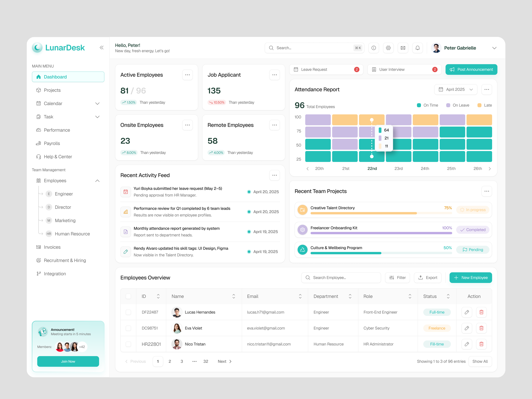Select Human Resource under Employees
This screenshot has height=399, width=532.
coord(72,234)
